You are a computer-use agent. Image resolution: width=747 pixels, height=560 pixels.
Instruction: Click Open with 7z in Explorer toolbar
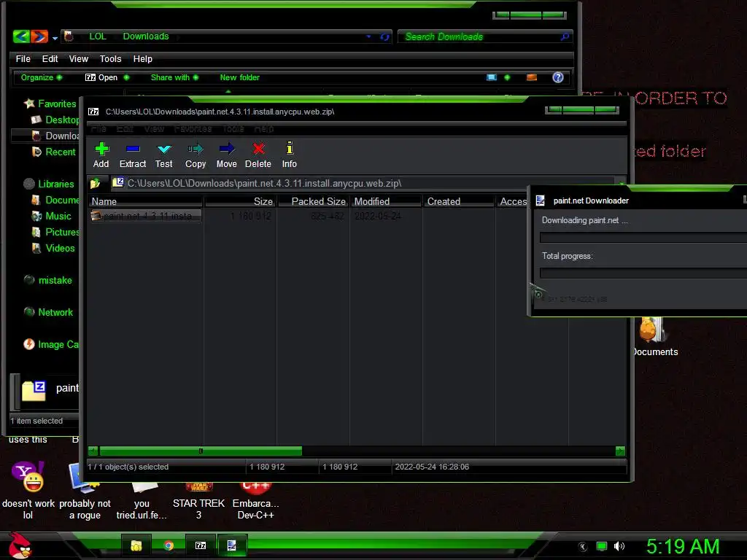point(101,77)
